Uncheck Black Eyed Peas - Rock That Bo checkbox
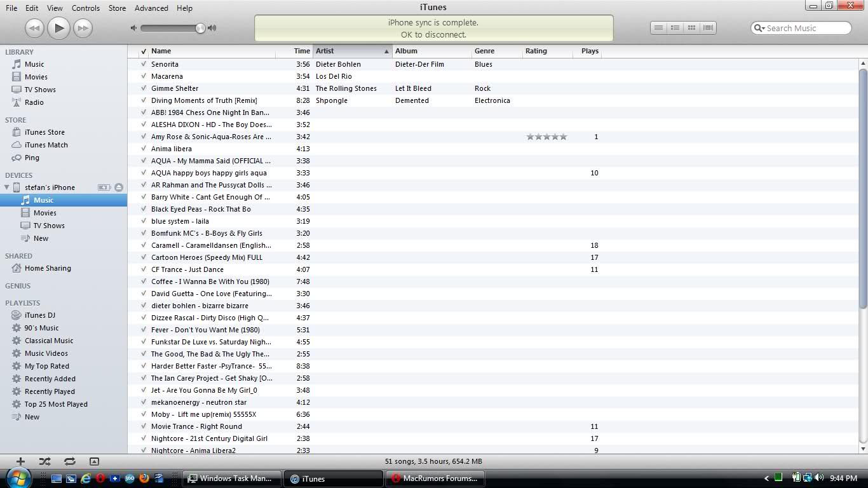 (x=144, y=209)
